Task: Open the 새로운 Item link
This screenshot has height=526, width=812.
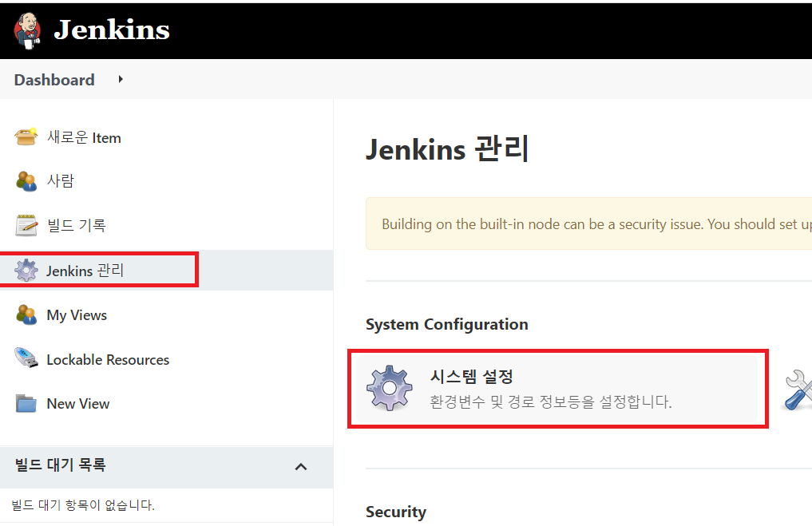Action: (84, 138)
